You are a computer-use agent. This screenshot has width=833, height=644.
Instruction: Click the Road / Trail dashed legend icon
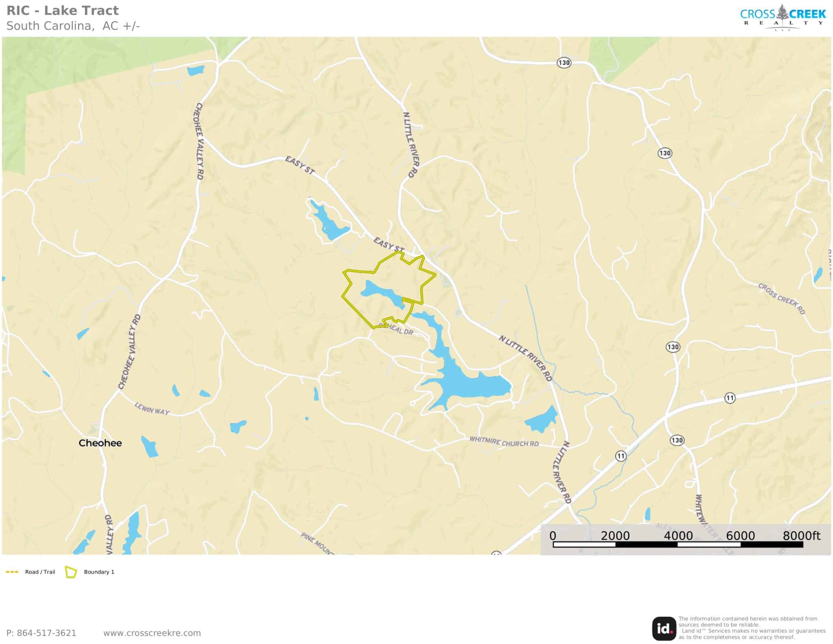point(12,572)
